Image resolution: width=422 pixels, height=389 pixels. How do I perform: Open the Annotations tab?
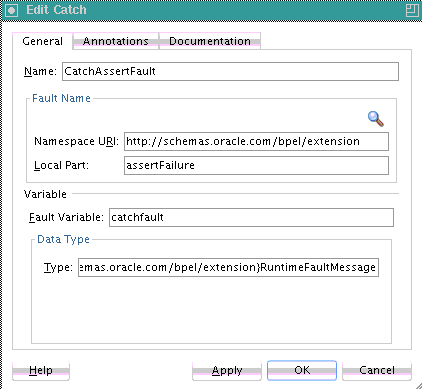[x=115, y=41]
